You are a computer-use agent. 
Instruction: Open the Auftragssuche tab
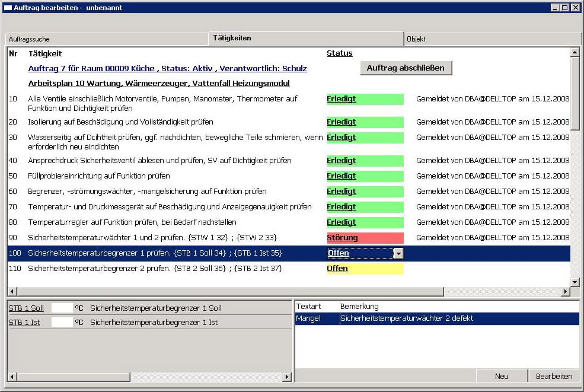[107, 39]
